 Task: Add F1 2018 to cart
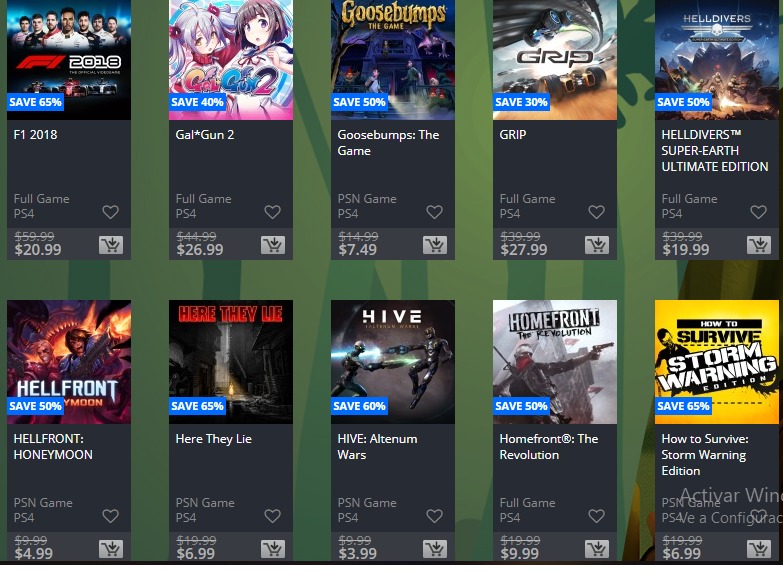coord(111,245)
